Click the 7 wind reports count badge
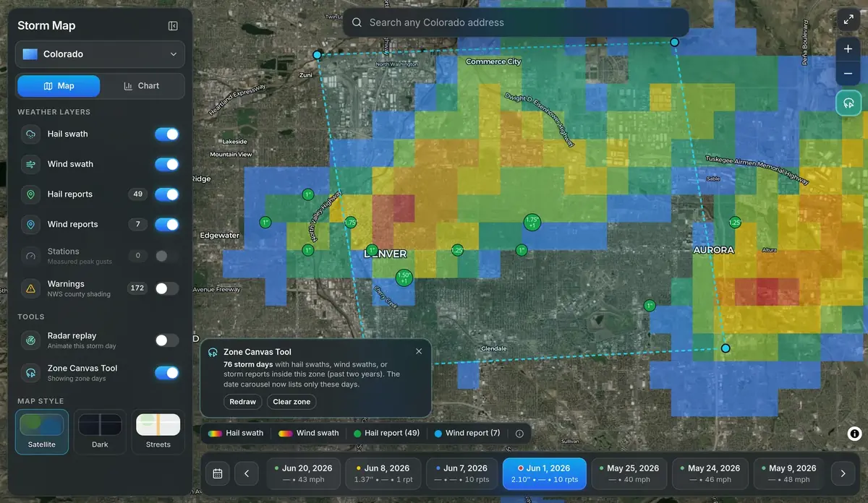This screenshot has width=868, height=503. point(137,225)
